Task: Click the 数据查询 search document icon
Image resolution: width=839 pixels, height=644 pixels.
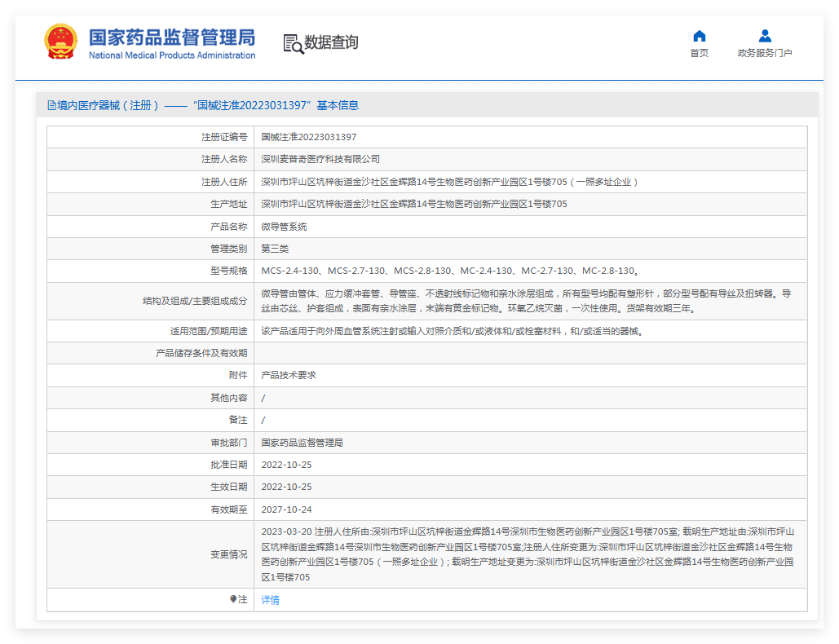Action: tap(294, 44)
